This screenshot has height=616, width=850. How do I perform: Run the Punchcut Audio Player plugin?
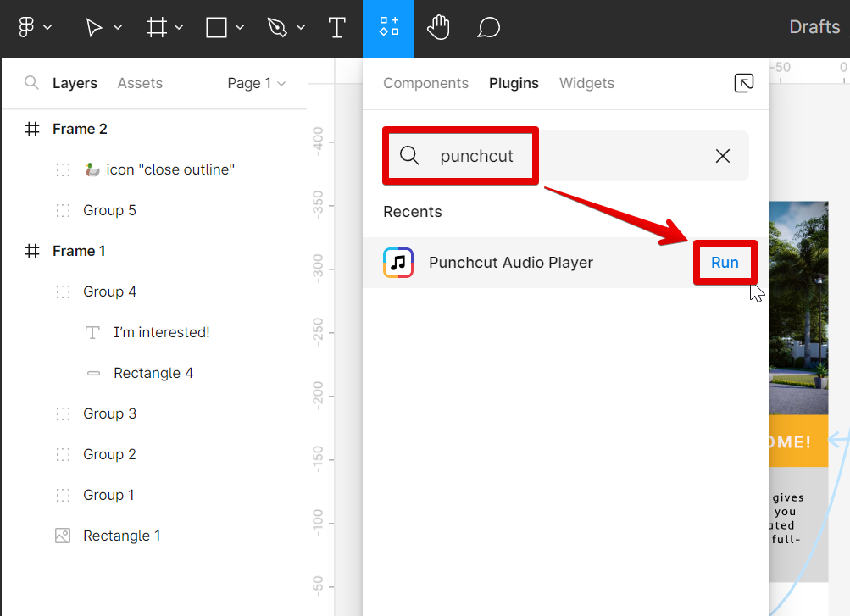tap(725, 263)
